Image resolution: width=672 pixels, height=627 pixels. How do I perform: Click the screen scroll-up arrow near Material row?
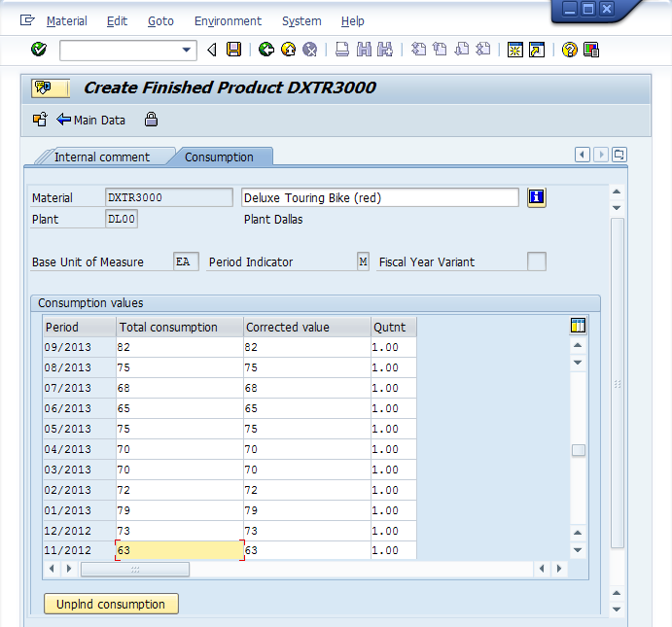[x=617, y=192]
